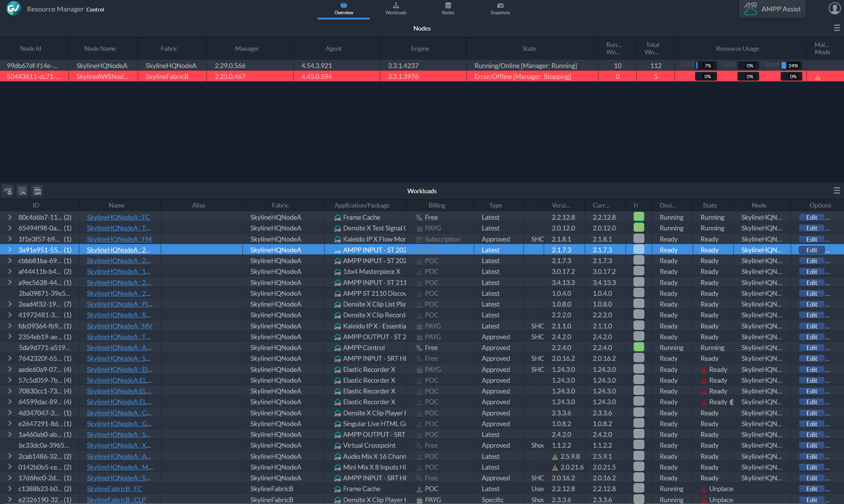Click warning triangle beside version 2.5.9.8
844x504 pixels.
tap(555, 457)
